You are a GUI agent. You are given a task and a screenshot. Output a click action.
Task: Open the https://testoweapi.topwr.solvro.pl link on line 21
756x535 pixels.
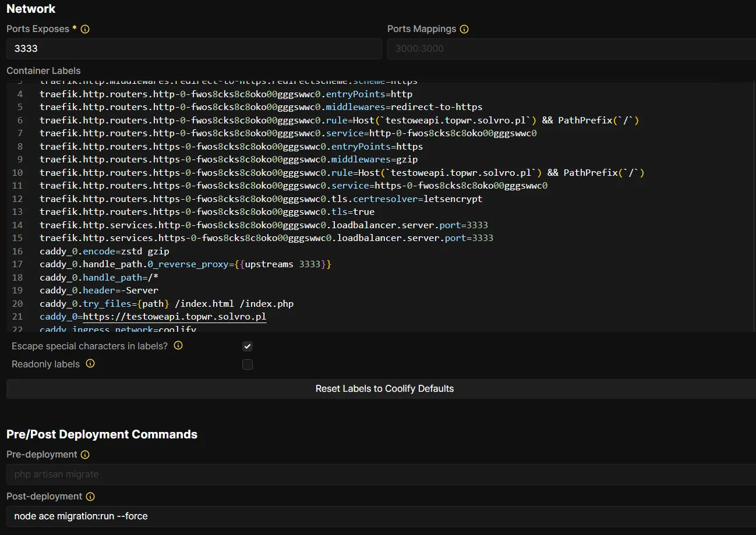174,317
